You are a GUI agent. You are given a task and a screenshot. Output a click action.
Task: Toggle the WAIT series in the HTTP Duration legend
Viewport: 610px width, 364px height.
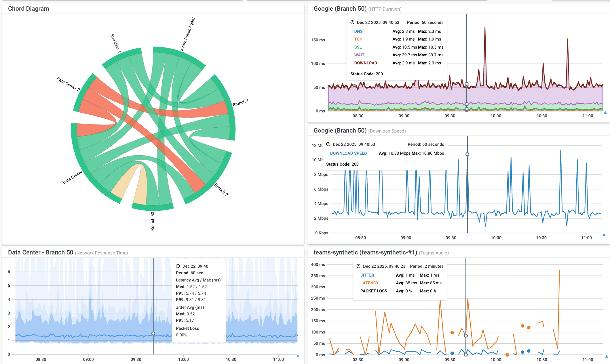359,55
